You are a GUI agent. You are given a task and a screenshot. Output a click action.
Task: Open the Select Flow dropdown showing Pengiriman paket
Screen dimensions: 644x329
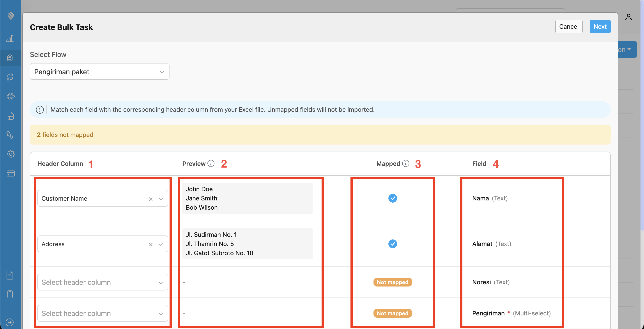(x=99, y=71)
